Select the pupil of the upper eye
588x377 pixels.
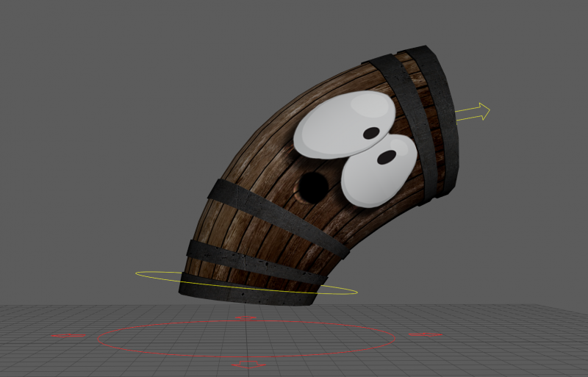coord(371,133)
